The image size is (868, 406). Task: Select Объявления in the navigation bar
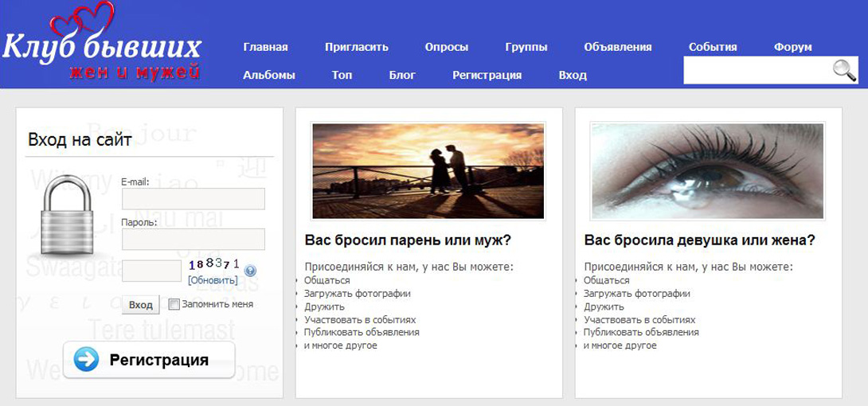pyautogui.click(x=617, y=47)
